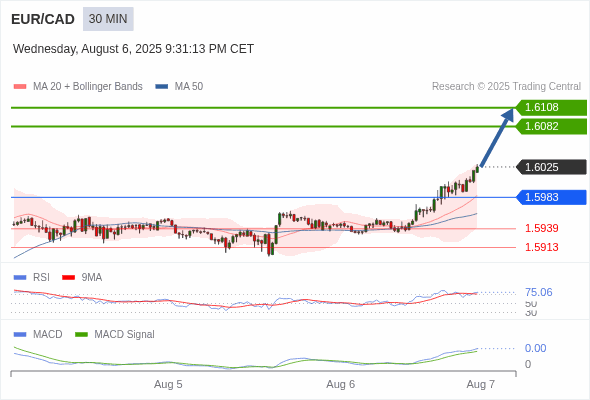Click the RSI value 75.06 readout
This screenshot has width=590, height=400.
tap(538, 292)
